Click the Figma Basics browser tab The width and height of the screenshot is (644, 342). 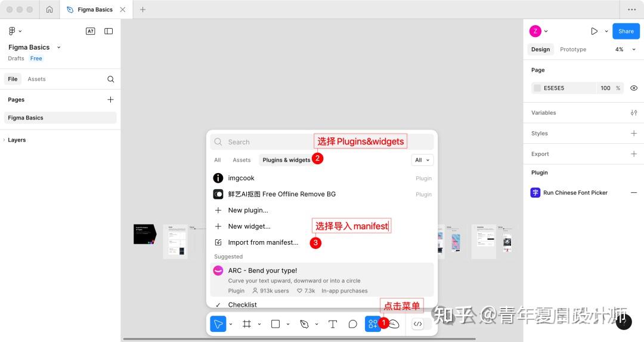point(96,10)
